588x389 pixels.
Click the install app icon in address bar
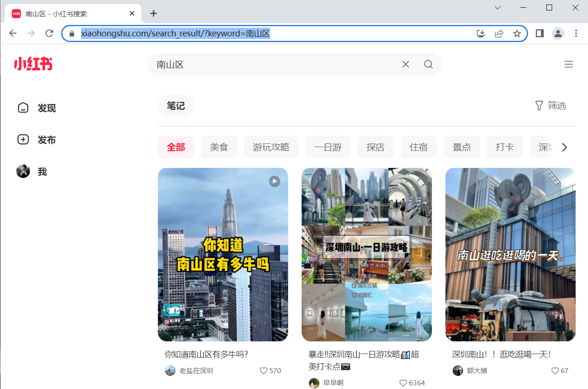481,33
